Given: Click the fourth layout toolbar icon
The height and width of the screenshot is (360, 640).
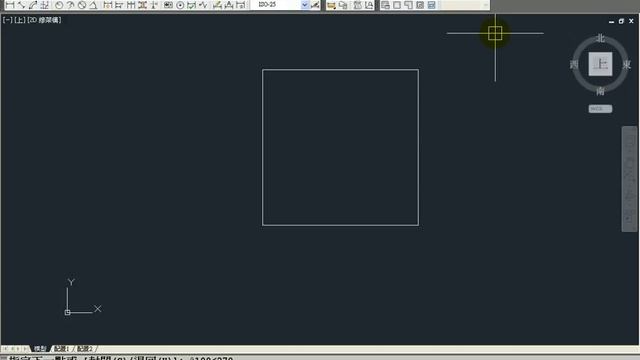Looking at the screenshot, I should click(x=369, y=5).
